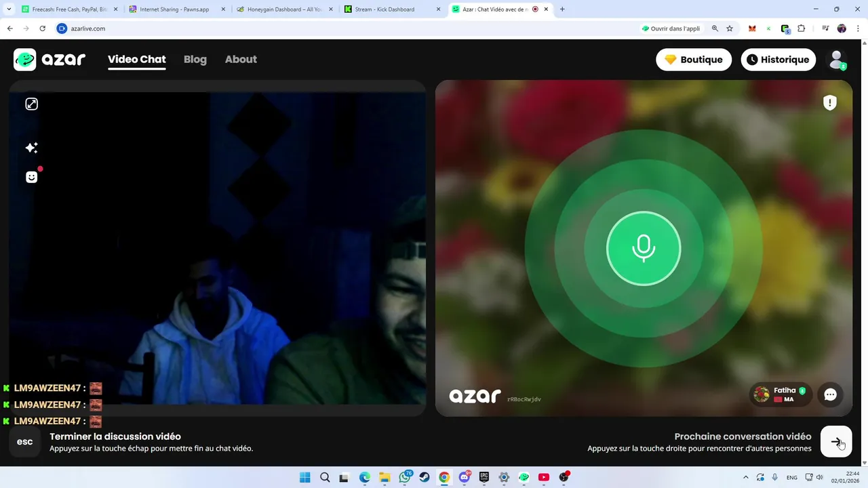868x488 pixels.
Task: Bookmark this page with the star
Action: click(730, 28)
